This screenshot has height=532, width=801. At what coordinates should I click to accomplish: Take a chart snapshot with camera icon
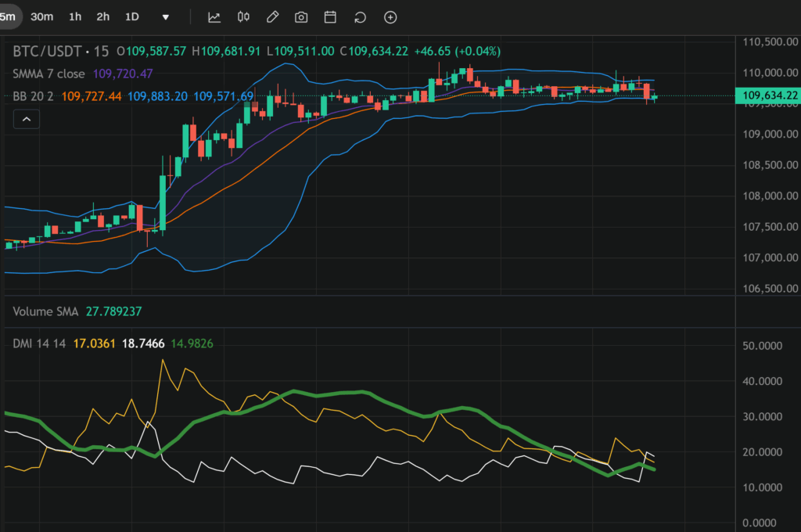point(301,17)
